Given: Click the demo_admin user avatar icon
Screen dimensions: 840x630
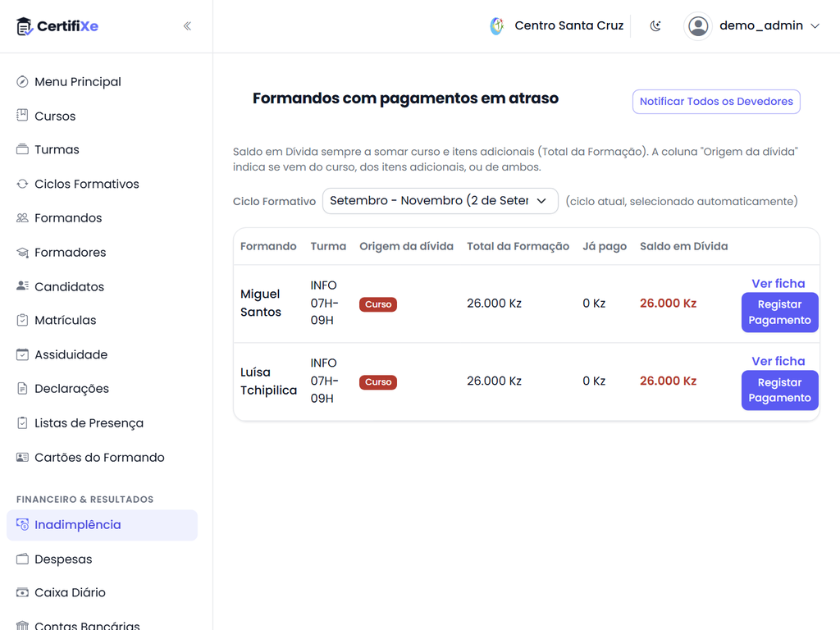Looking at the screenshot, I should tap(698, 25).
